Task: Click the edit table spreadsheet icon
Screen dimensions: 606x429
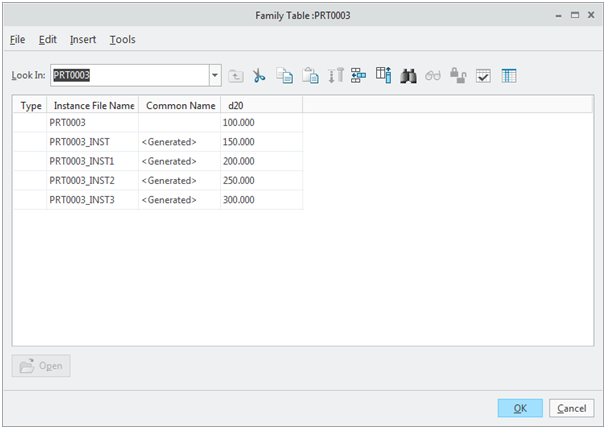Action: coord(508,75)
